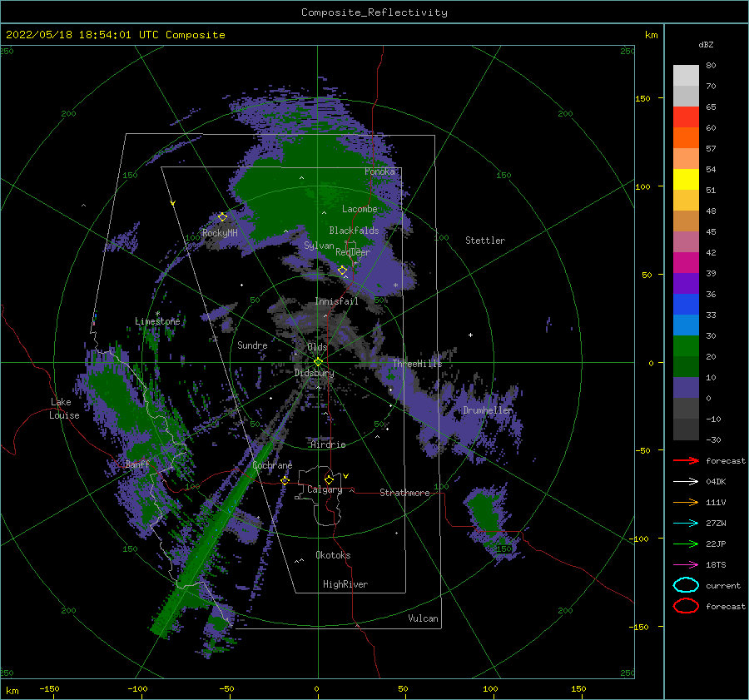Click the Banff label on map

[137, 464]
